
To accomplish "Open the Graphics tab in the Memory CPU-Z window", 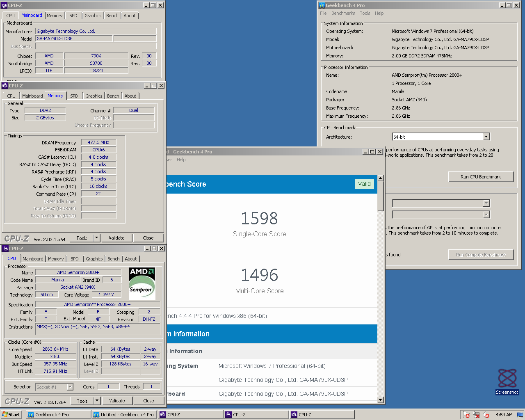I will [94, 96].
